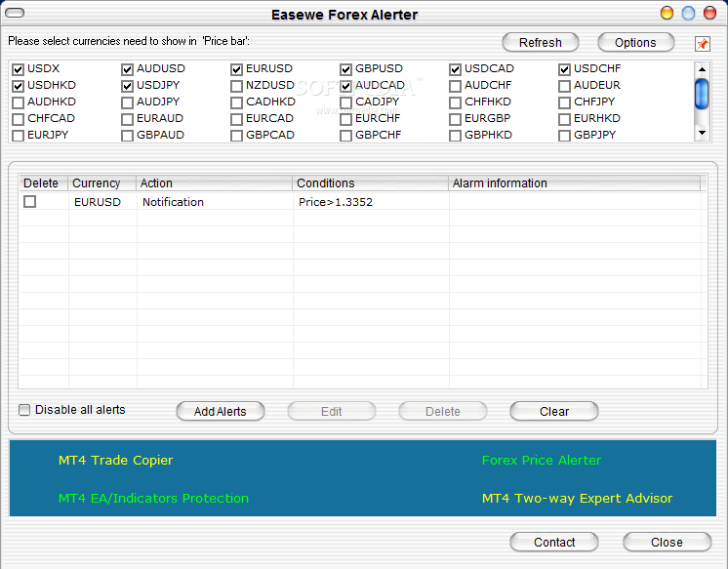
Task: Click the Alarm information column header
Action: [x=575, y=183]
